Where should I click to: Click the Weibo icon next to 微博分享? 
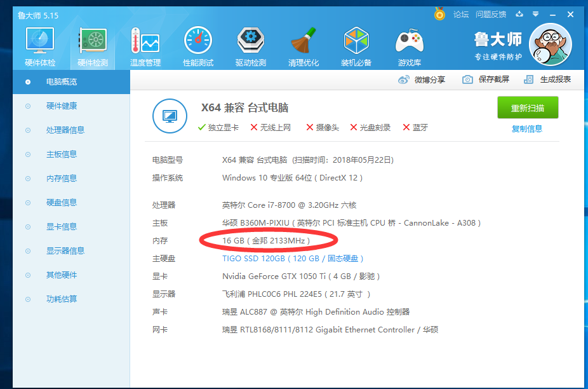pos(403,79)
